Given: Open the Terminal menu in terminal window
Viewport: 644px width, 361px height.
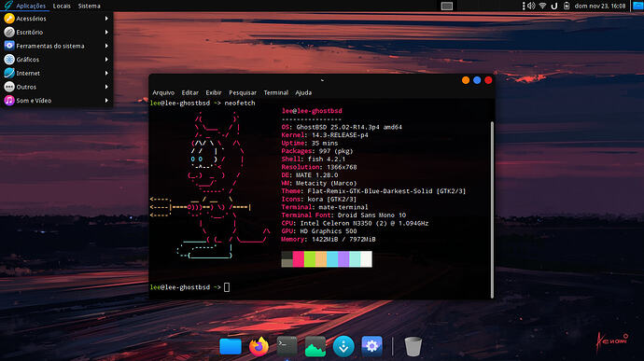Looking at the screenshot, I should coord(276,93).
